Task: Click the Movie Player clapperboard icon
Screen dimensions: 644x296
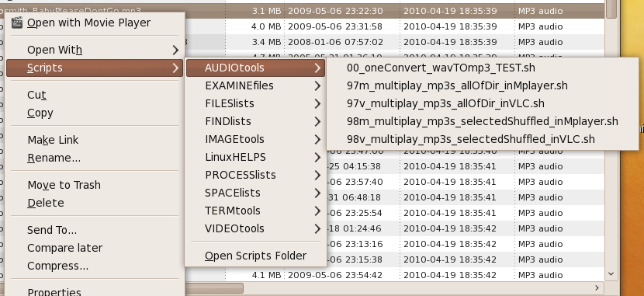Action: point(17,23)
